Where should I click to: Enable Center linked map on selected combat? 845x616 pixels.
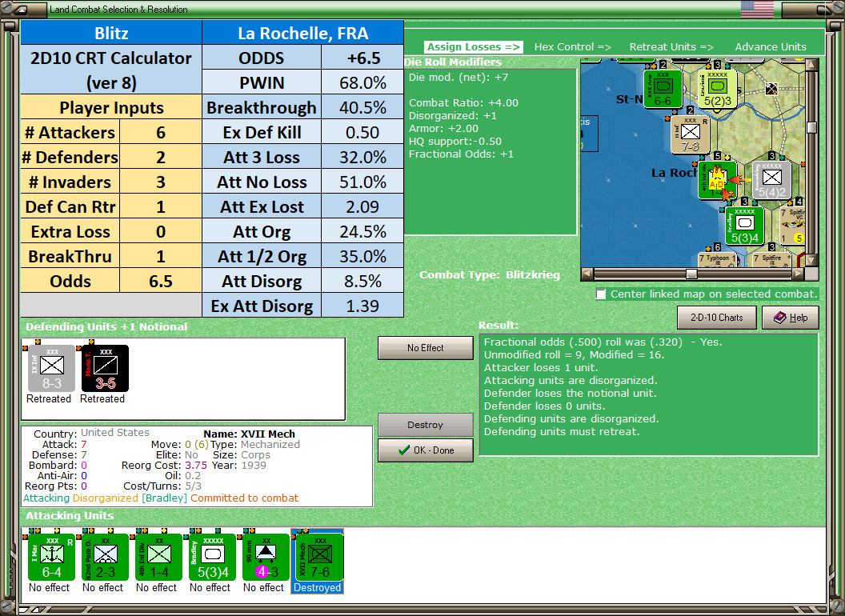[x=601, y=294]
